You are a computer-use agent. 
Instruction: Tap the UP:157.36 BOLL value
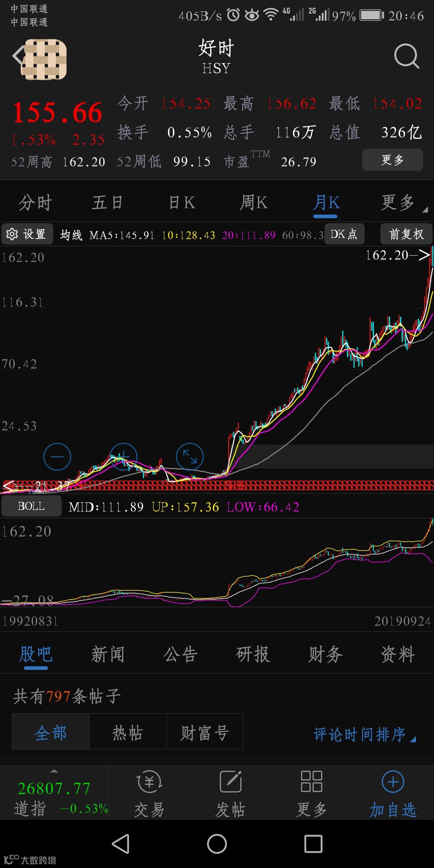(185, 507)
